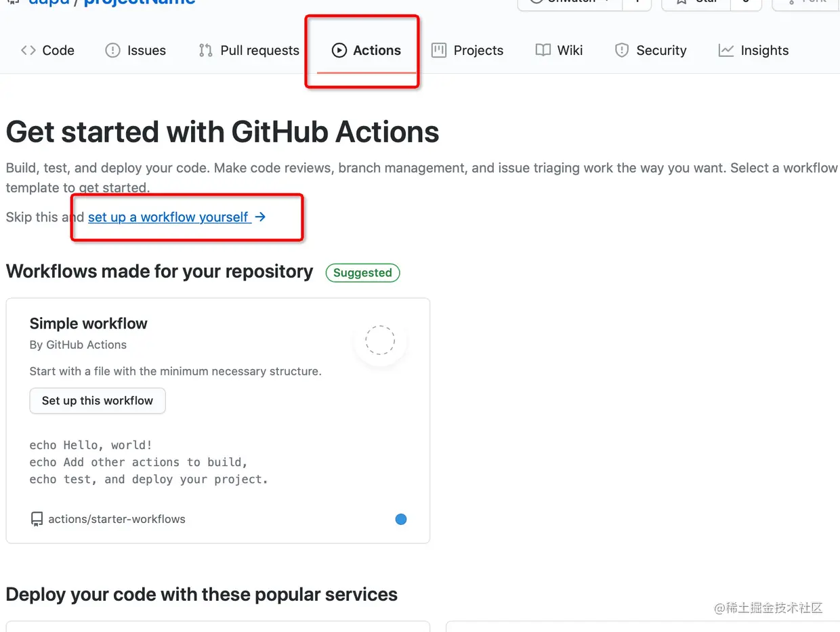Open the actions/starter-workflows link text

(x=117, y=520)
